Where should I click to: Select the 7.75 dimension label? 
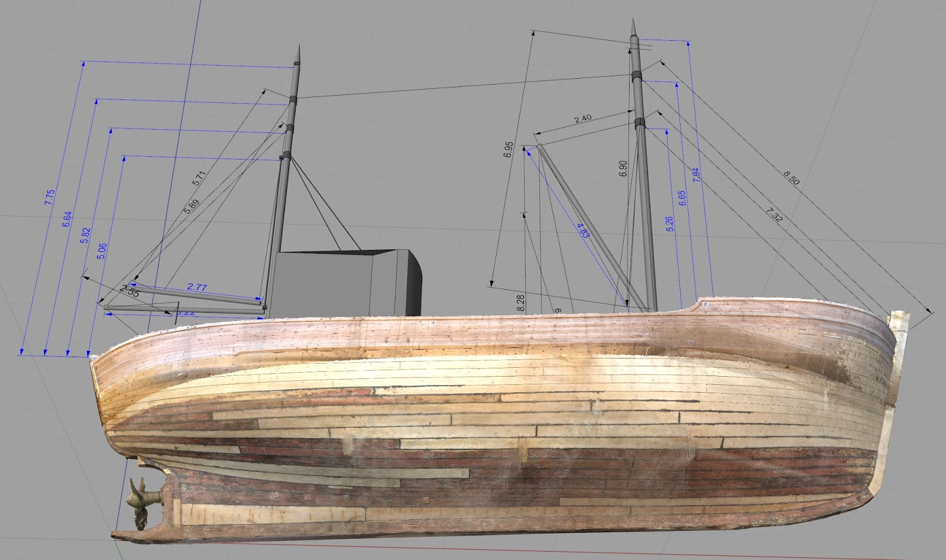coord(50,198)
